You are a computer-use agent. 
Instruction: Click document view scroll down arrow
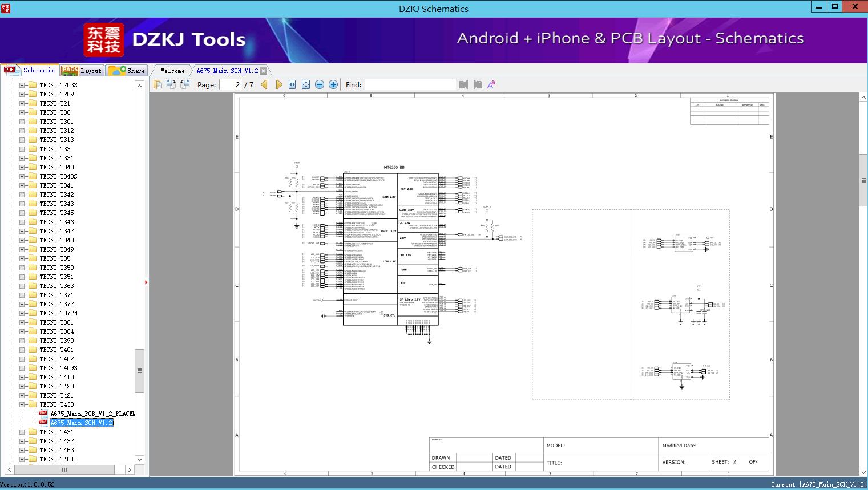click(x=863, y=472)
